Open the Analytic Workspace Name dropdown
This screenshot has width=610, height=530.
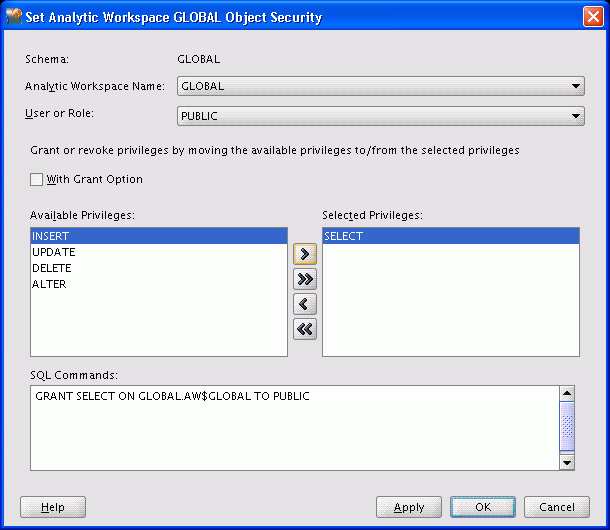coord(380,86)
